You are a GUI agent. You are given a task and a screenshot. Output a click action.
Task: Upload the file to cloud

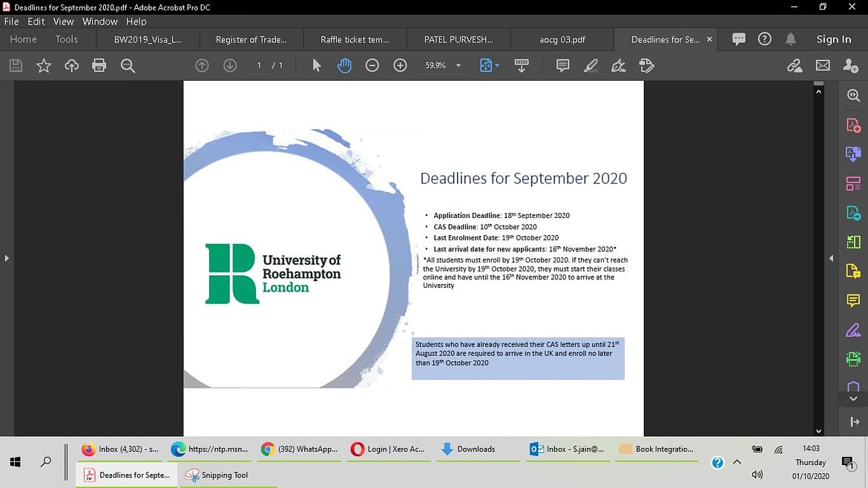[71, 65]
